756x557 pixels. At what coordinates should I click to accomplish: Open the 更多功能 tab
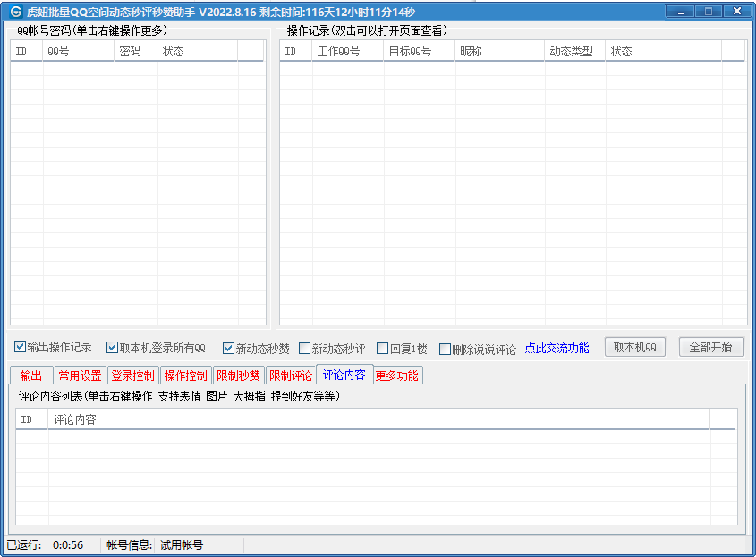pyautogui.click(x=397, y=376)
